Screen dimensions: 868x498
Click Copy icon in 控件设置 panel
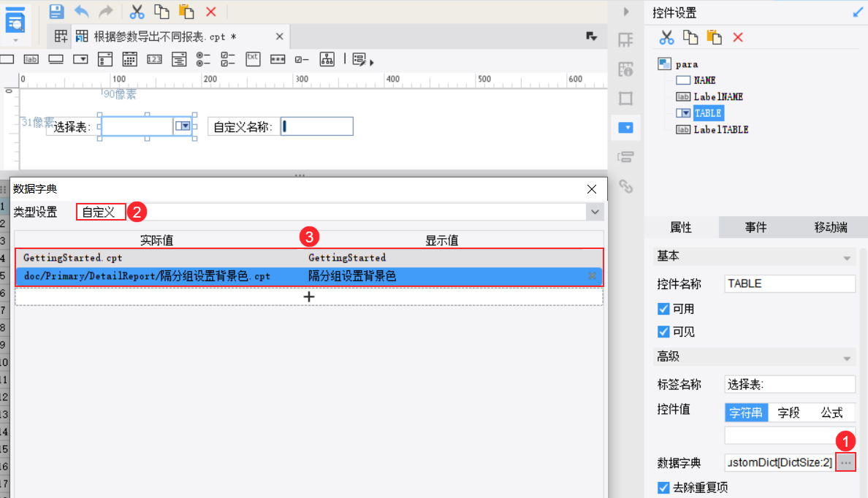pos(690,38)
